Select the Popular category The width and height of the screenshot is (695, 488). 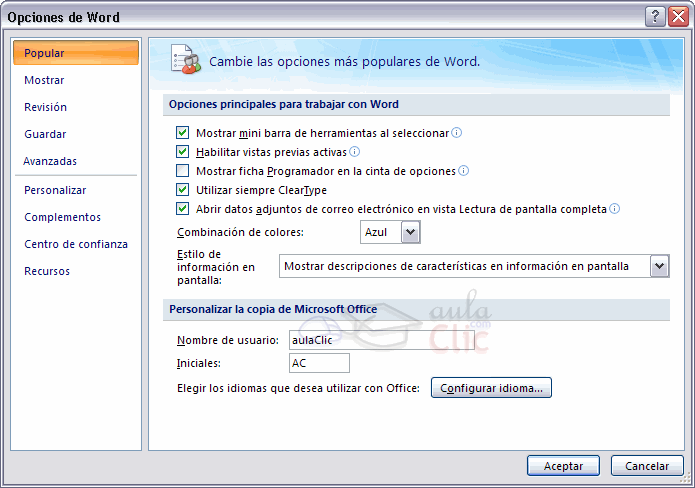(76, 53)
